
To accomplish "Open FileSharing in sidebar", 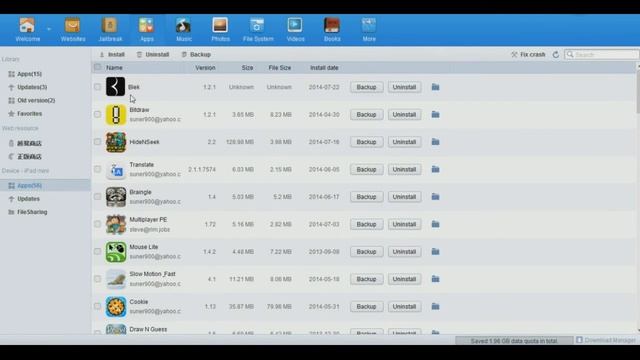I will [32, 212].
